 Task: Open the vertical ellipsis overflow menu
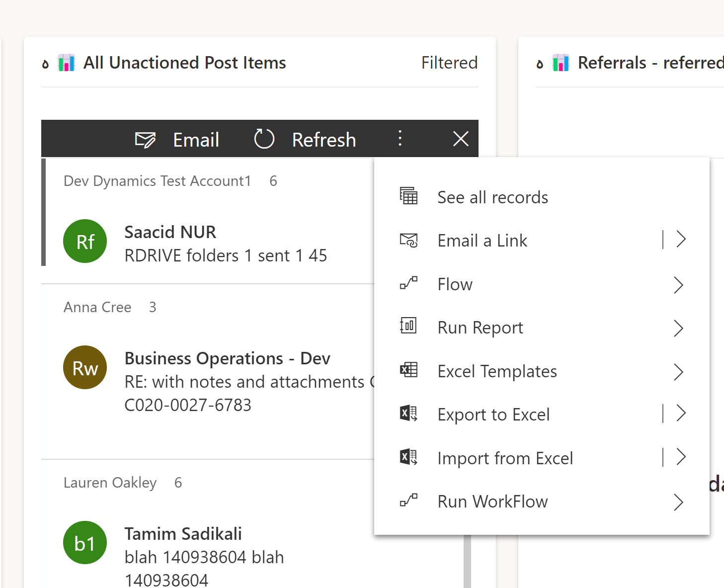tap(400, 138)
